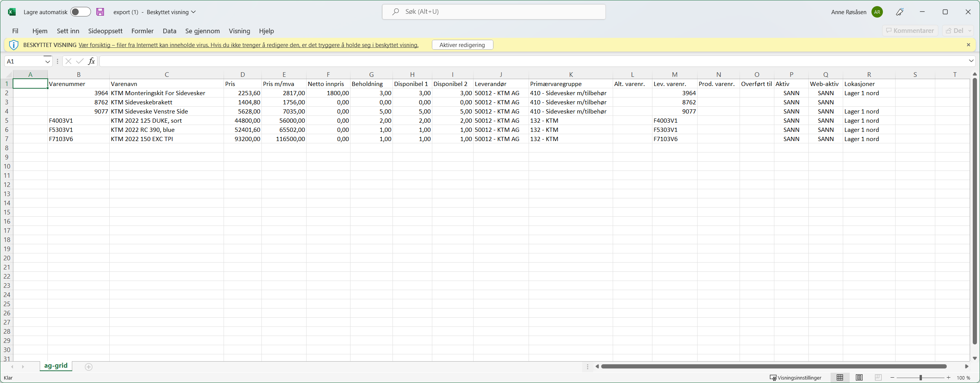This screenshot has width=980, height=383.
Task: Click the formula bar cancel X icon
Action: click(x=68, y=61)
